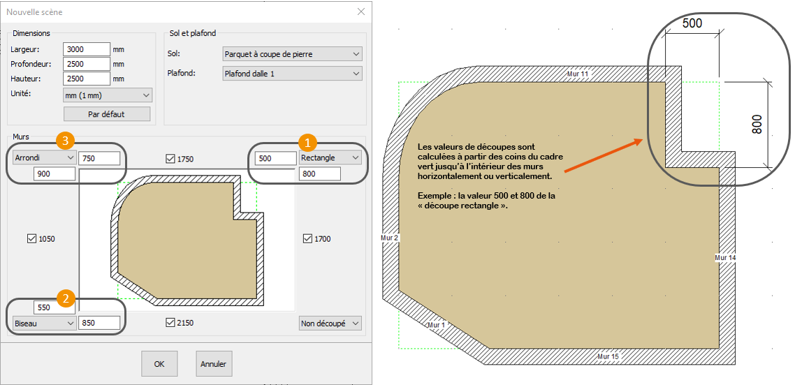Click the room shape preview thumbnail
Image resolution: width=794 pixels, height=389 pixels.
(x=187, y=241)
